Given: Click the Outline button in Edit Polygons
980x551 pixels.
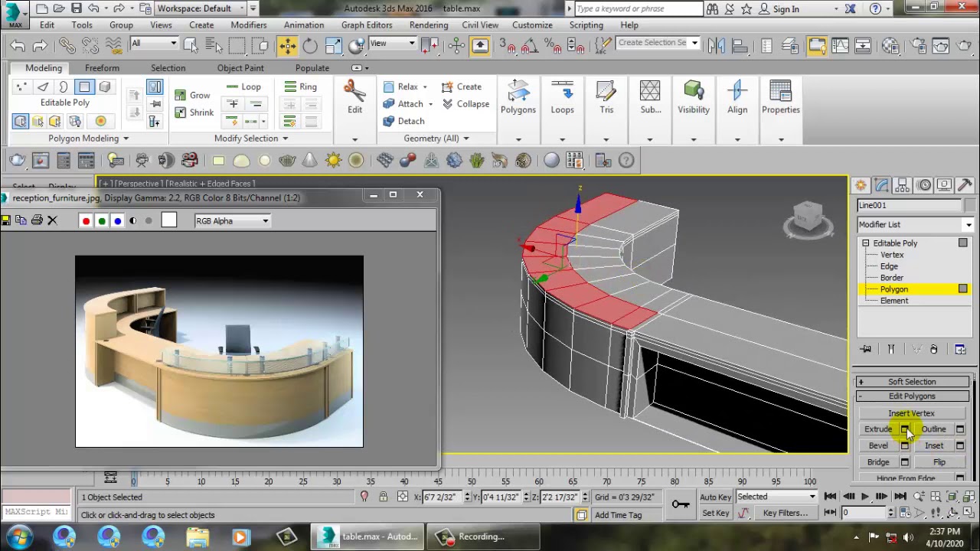Looking at the screenshot, I should click(x=933, y=429).
